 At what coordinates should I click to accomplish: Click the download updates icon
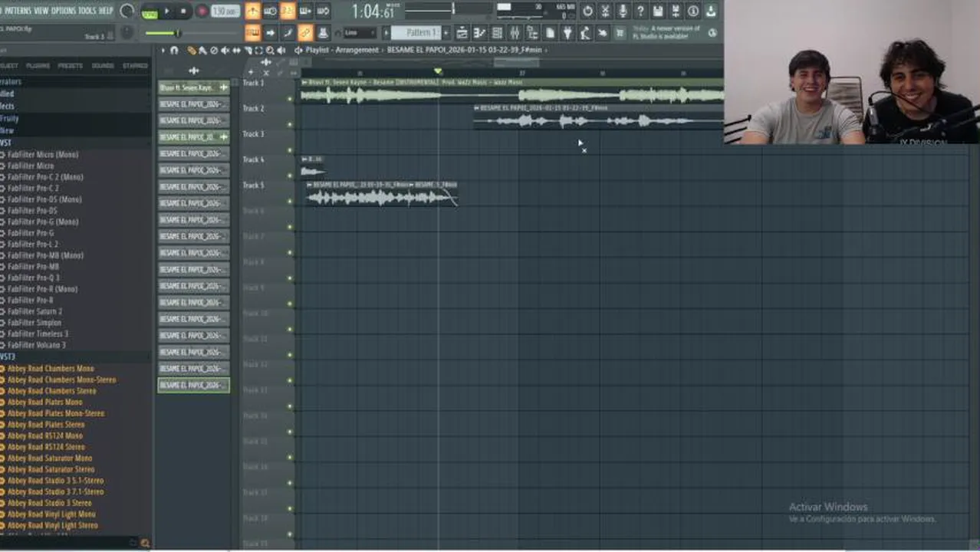(711, 11)
